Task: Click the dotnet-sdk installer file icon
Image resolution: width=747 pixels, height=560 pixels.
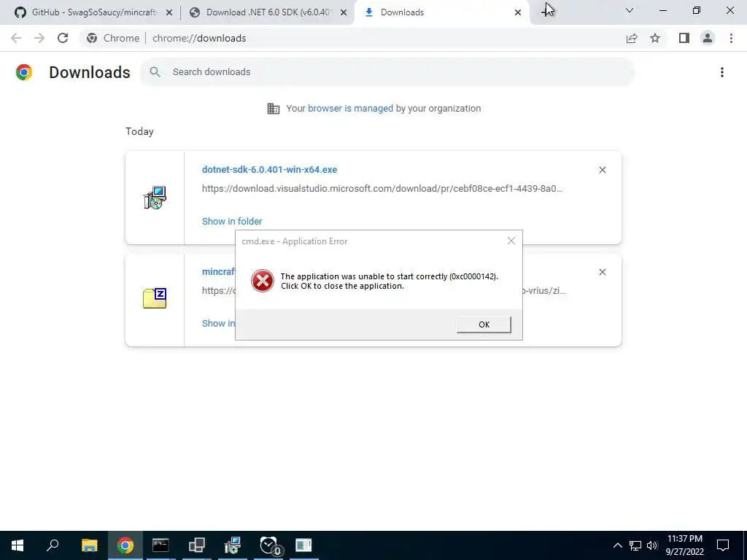Action: click(x=155, y=198)
